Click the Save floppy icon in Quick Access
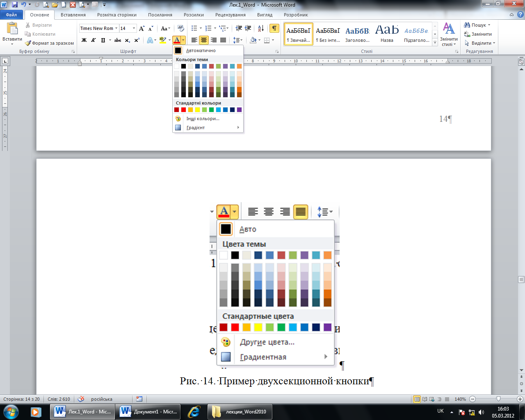This screenshot has height=420, width=525. click(15, 5)
